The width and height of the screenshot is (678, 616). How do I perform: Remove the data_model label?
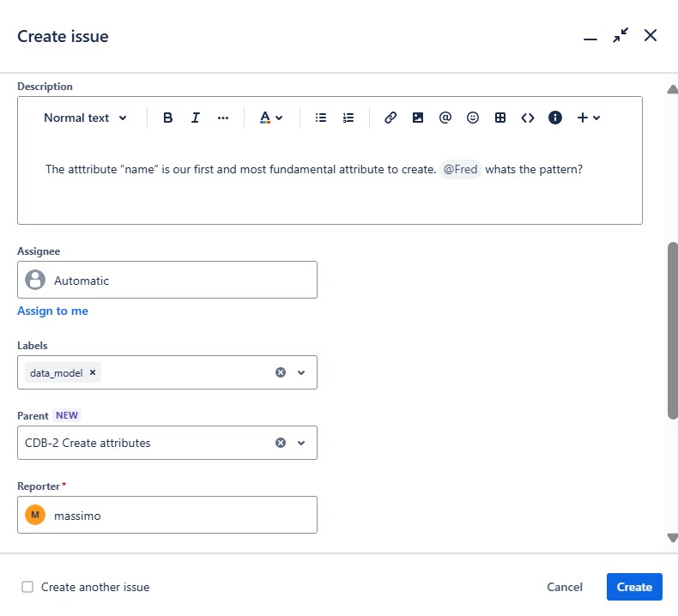(x=93, y=372)
